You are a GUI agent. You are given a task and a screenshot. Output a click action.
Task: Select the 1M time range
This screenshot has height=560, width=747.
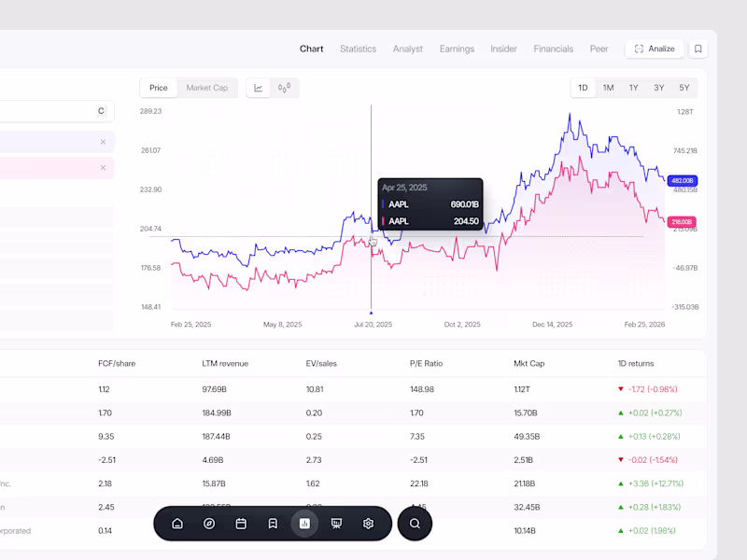click(608, 87)
